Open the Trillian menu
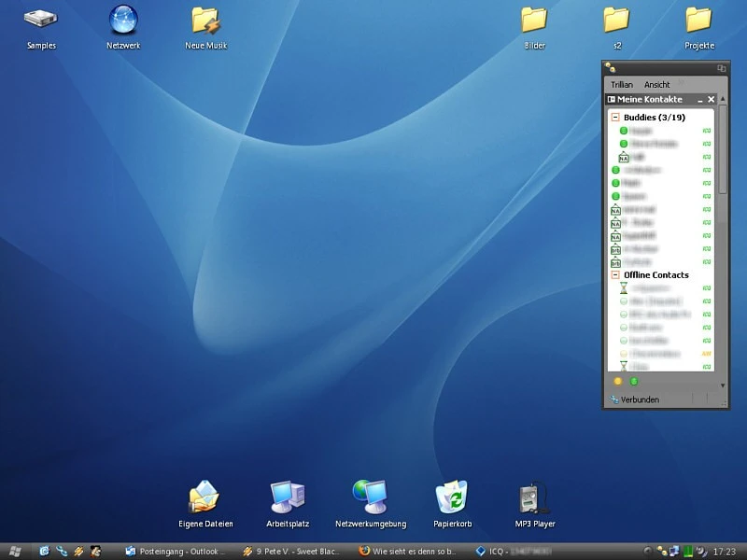Screen dimensions: 747x560 coord(621,84)
